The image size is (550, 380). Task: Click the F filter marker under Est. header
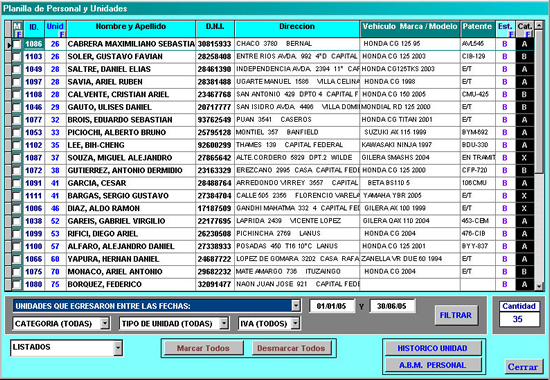click(511, 34)
